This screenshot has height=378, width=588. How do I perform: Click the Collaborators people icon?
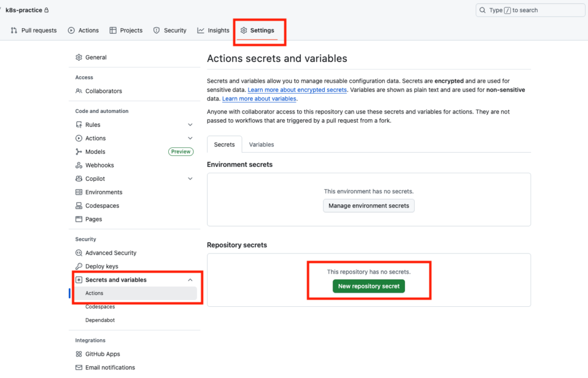pyautogui.click(x=79, y=91)
